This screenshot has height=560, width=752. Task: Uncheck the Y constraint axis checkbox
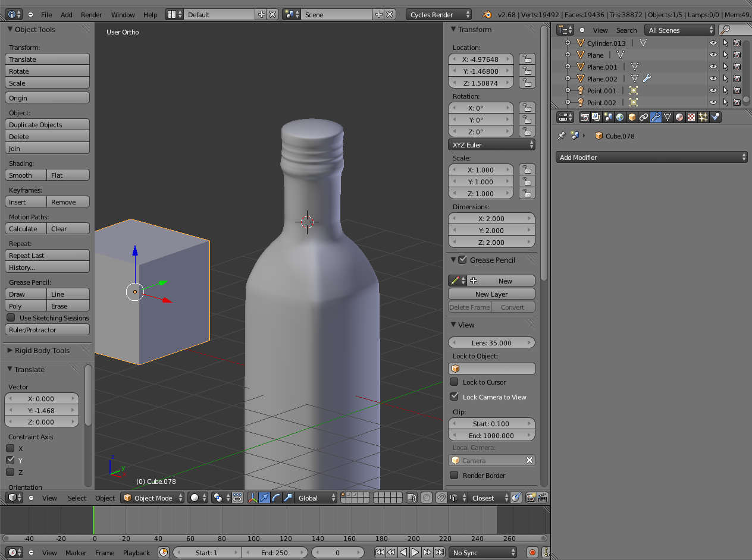tap(10, 460)
